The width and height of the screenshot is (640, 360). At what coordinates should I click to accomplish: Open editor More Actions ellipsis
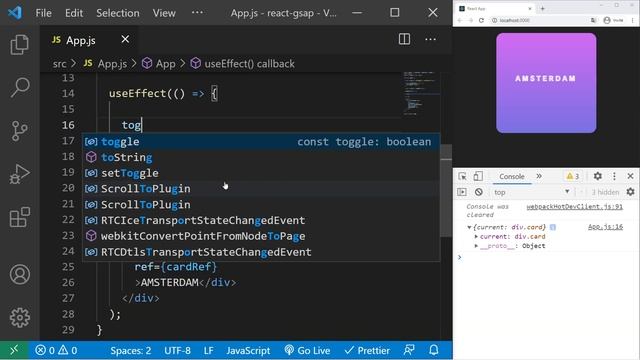(430, 39)
